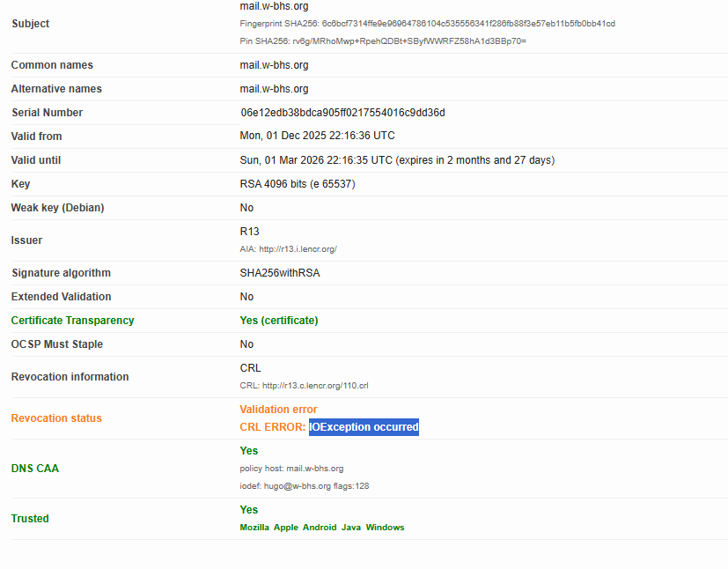The height and width of the screenshot is (569, 728).
Task: Click the 'Mozilla' trust store label
Action: click(254, 528)
